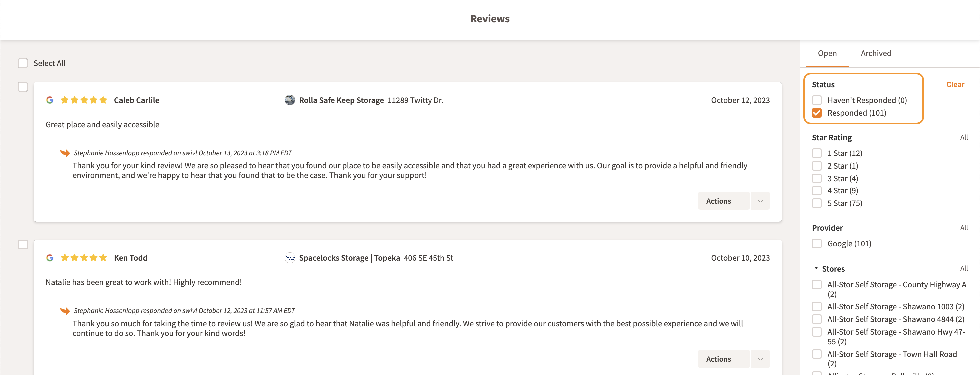The image size is (980, 375).
Task: Collapse the Stores filter section
Action: (x=816, y=269)
